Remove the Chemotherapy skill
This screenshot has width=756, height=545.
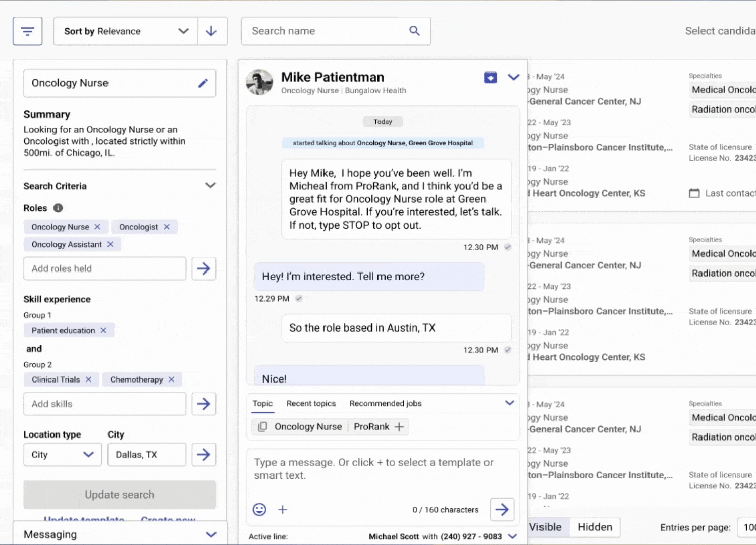pyautogui.click(x=171, y=379)
